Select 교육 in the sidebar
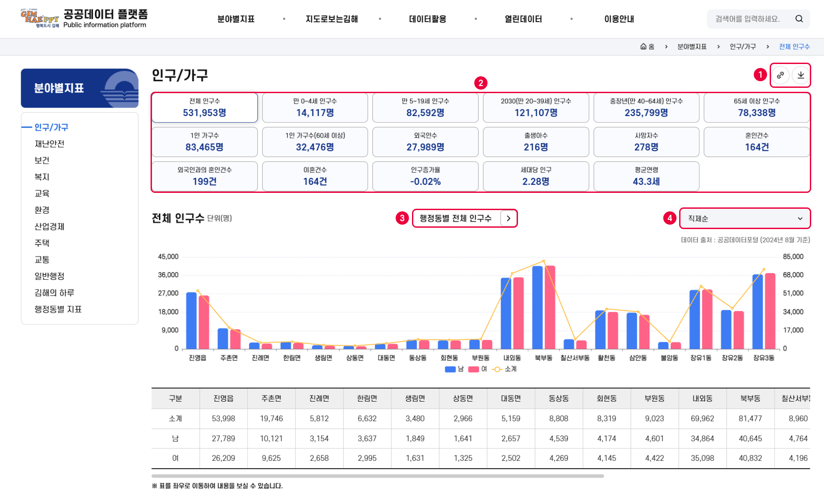 pyautogui.click(x=42, y=193)
